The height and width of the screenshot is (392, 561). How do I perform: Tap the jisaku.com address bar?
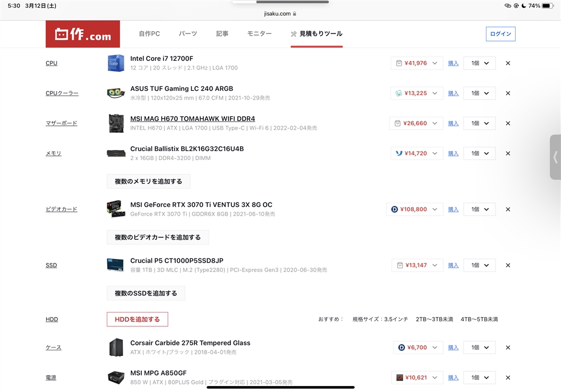(x=280, y=14)
